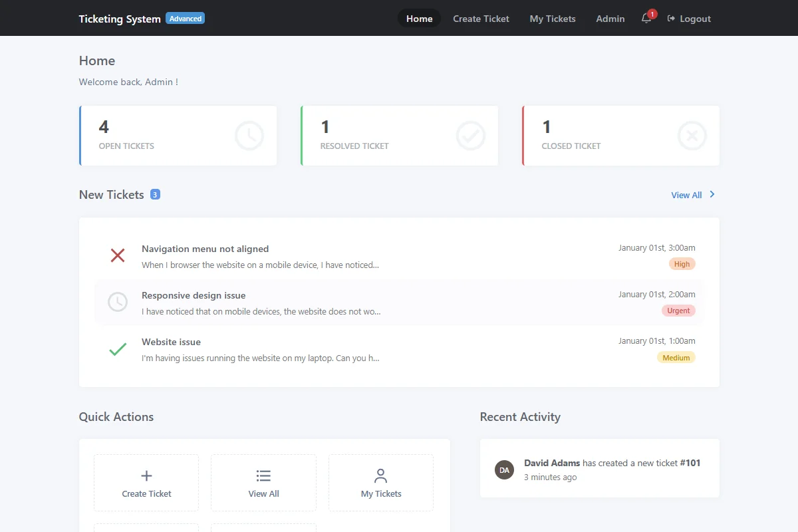Screen dimensions: 798x532
Task: Click the logout arrow icon
Action: 671,19
